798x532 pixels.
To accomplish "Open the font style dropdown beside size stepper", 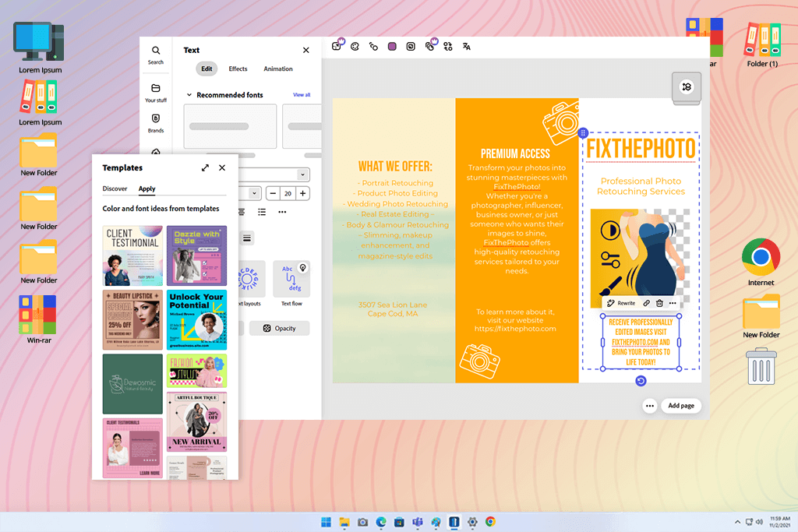I will [x=254, y=193].
